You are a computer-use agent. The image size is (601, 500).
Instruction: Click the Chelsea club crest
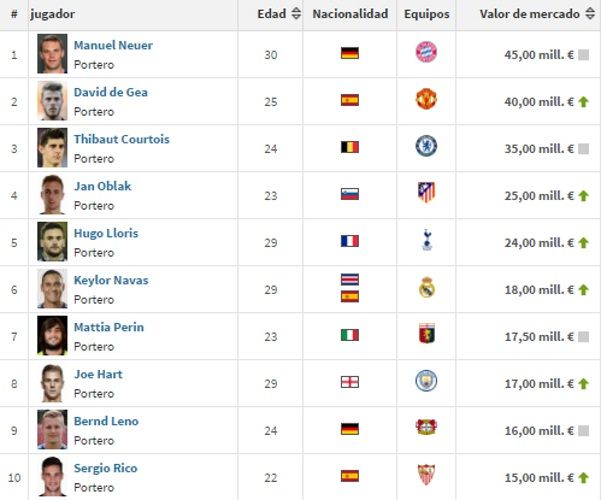[x=426, y=147]
